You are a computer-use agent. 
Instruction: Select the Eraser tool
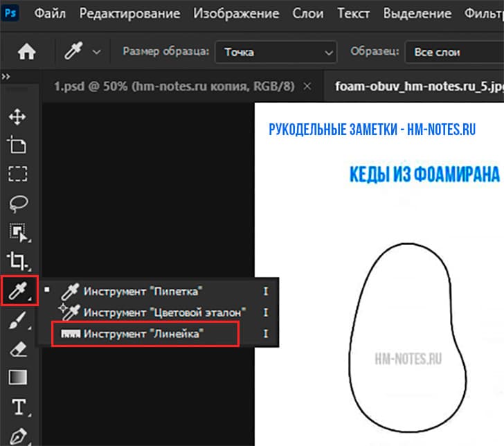point(17,349)
